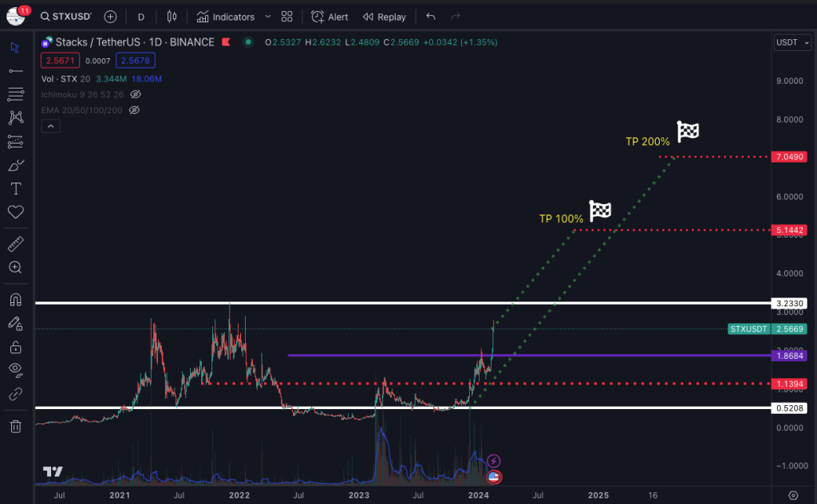Select the trend line drawing tool
This screenshot has height=504, width=817.
coord(15,71)
